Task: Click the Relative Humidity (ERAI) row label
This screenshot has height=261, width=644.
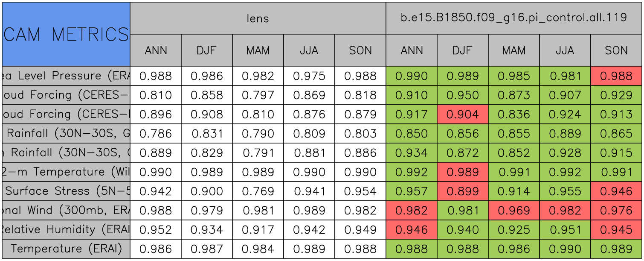Action: 66,229
